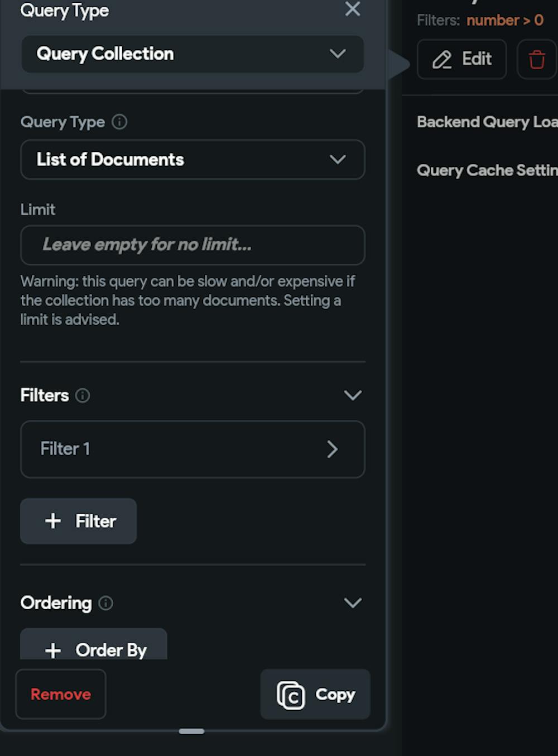This screenshot has height=756, width=558.
Task: Open the Filter 1 entry
Action: pos(193,449)
